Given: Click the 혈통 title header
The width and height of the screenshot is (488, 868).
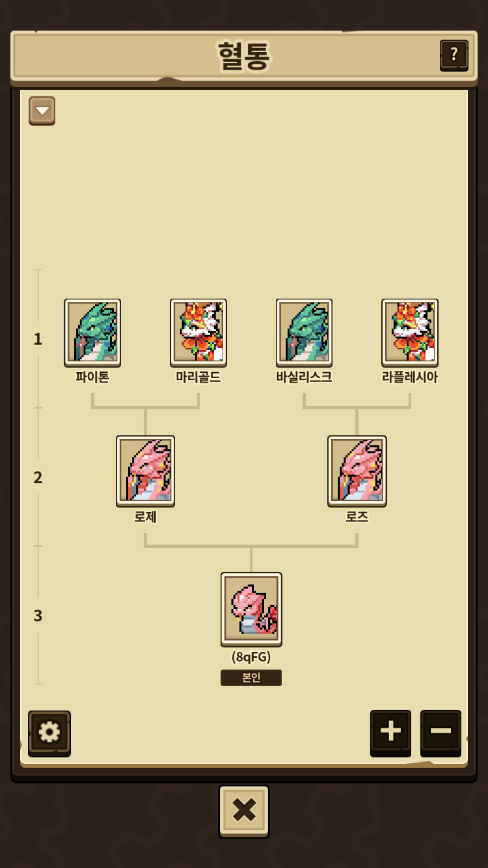Looking at the screenshot, I should [x=244, y=56].
